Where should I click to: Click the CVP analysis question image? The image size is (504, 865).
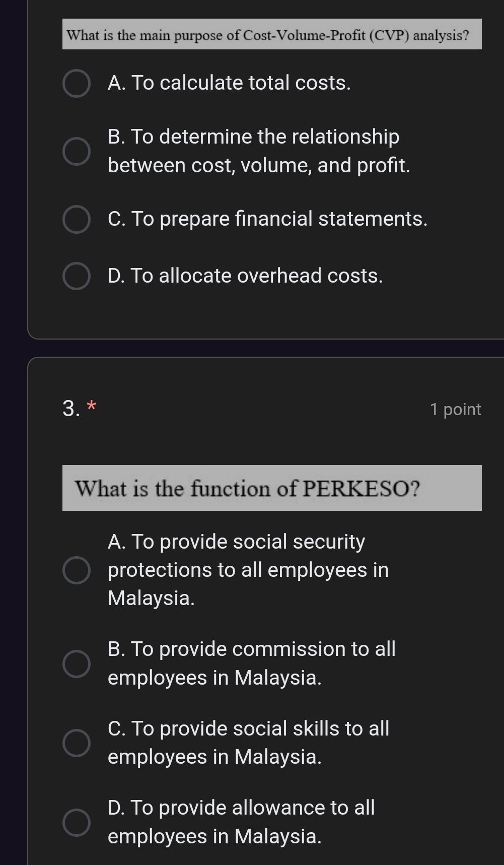coord(272,34)
